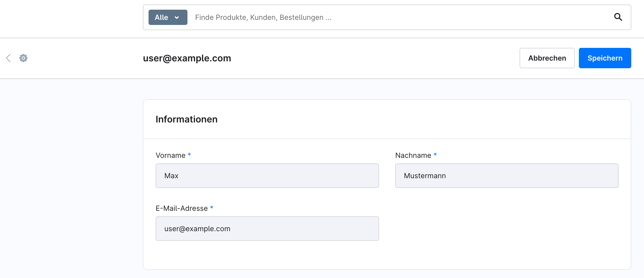Image resolution: width=644 pixels, height=278 pixels.
Task: Open the Alle search filter dropdown
Action: (x=168, y=17)
